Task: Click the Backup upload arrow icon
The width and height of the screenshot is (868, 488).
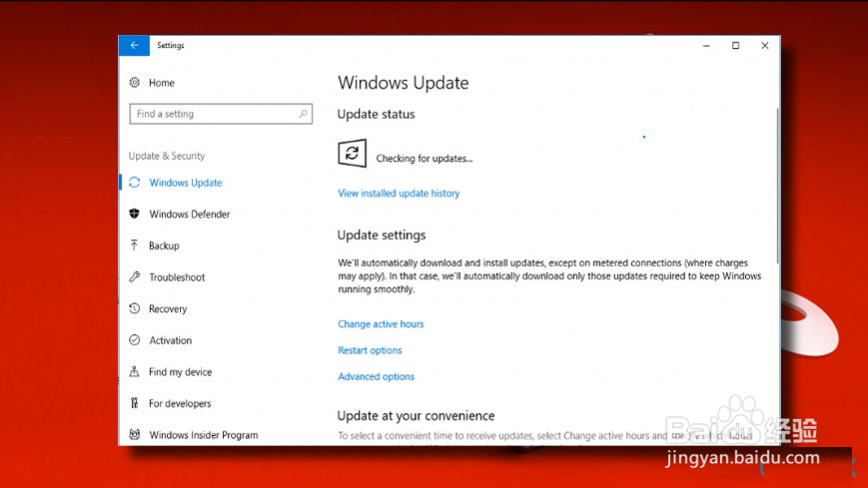Action: pyautogui.click(x=135, y=245)
